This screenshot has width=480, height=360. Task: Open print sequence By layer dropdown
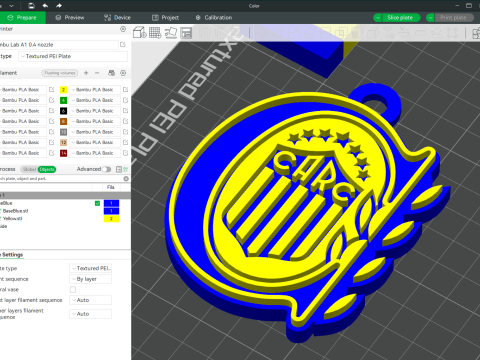click(90, 279)
